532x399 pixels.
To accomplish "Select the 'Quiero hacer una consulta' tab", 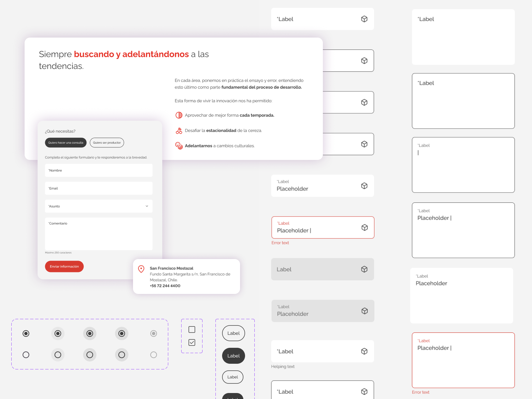I will [66, 143].
